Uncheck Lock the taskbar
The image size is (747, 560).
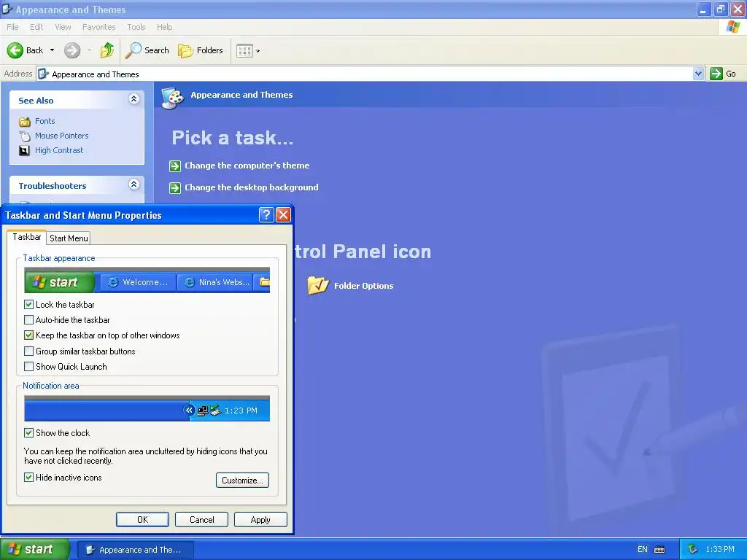click(x=28, y=304)
